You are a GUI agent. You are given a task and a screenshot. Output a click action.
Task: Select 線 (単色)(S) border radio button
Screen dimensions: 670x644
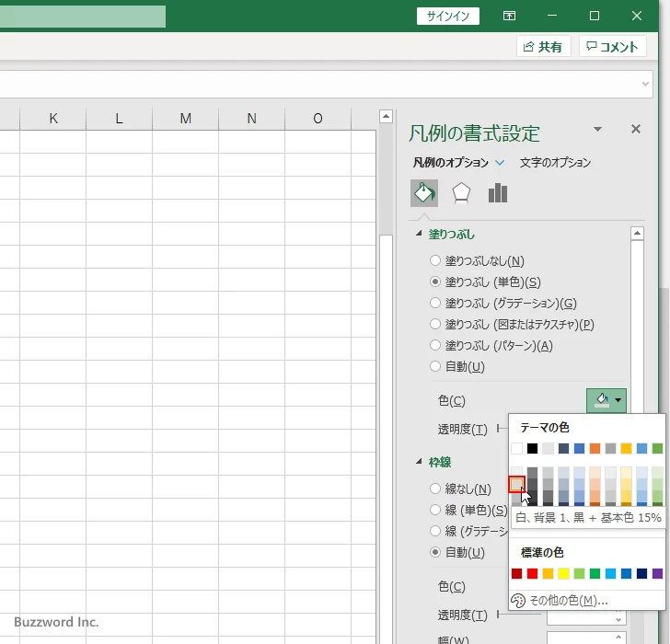point(435,510)
